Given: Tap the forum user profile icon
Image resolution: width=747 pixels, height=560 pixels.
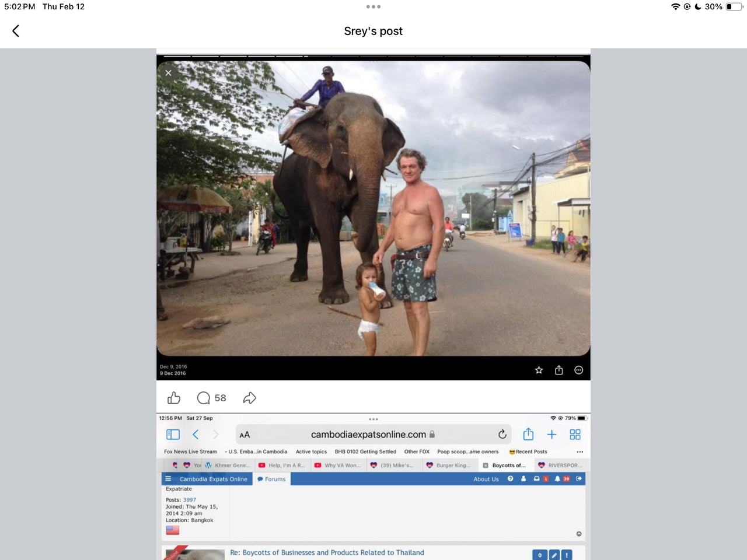Looking at the screenshot, I should [523, 479].
